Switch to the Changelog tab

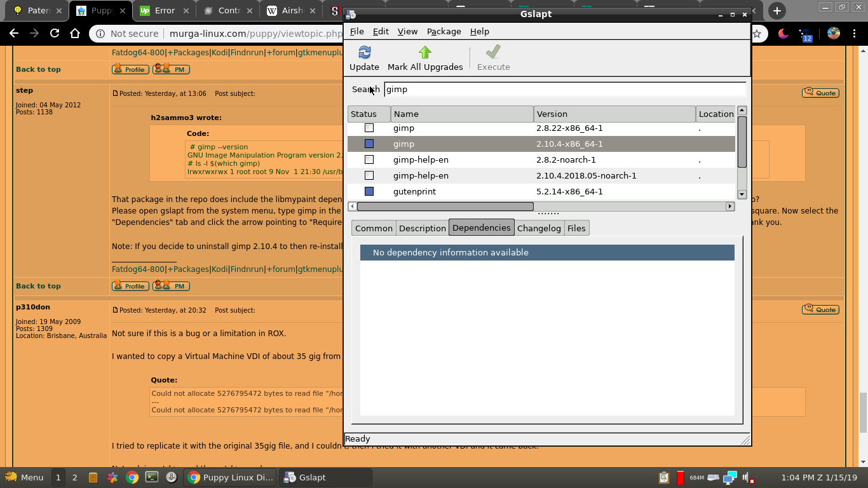(539, 228)
